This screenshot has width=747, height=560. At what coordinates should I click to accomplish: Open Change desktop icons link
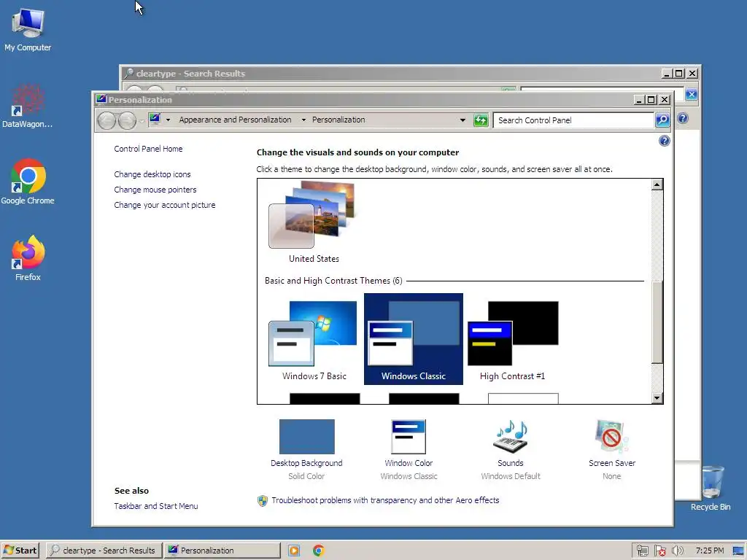(152, 174)
